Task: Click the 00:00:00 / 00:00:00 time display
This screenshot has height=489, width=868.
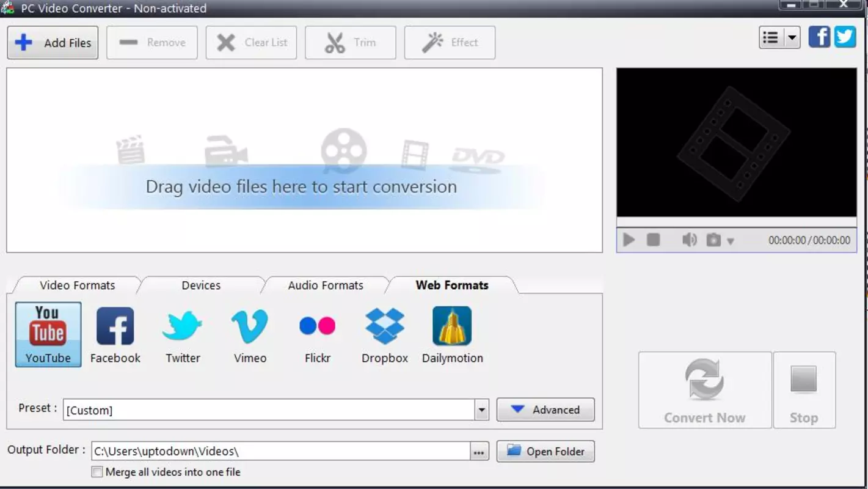Action: [x=809, y=241]
